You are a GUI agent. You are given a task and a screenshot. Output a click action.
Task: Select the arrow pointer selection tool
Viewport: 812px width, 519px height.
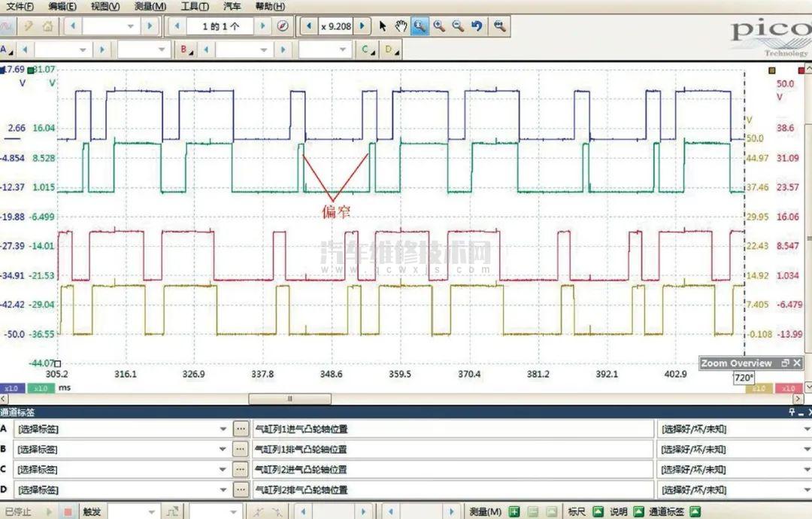tap(383, 26)
